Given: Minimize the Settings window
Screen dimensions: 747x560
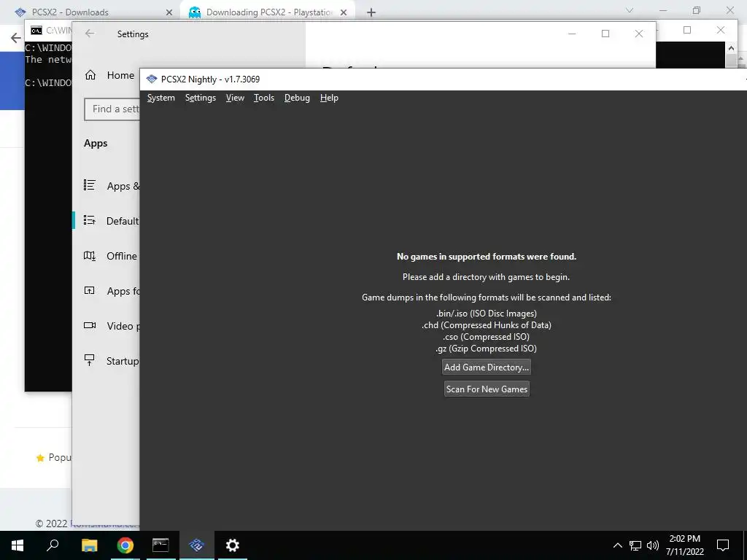Looking at the screenshot, I should coord(572,34).
